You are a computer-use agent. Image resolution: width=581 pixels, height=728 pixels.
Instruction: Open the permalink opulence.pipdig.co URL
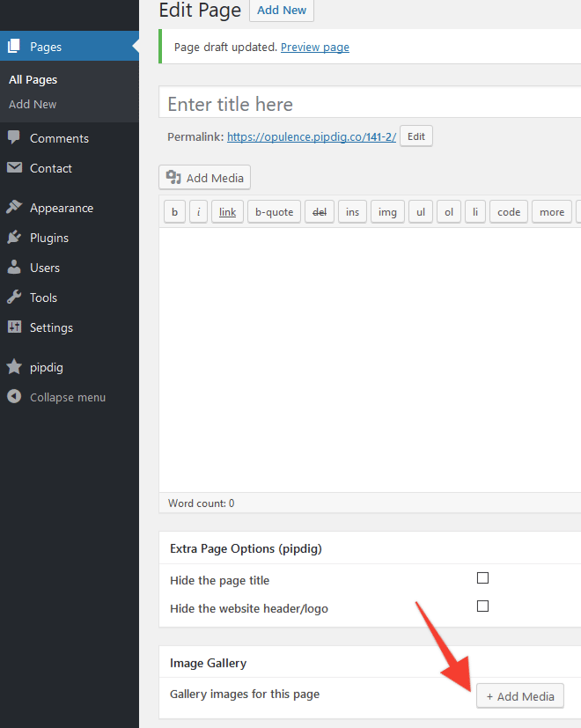(311, 136)
